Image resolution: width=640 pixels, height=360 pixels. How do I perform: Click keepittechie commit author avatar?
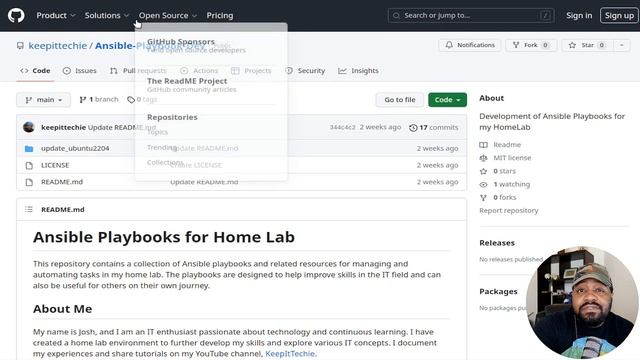click(x=29, y=127)
